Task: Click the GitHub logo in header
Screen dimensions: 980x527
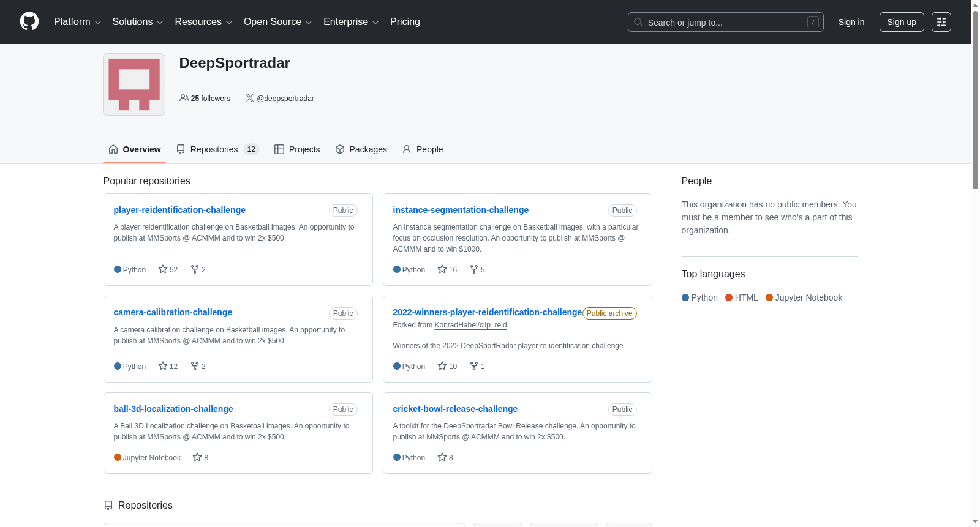Action: coord(29,21)
